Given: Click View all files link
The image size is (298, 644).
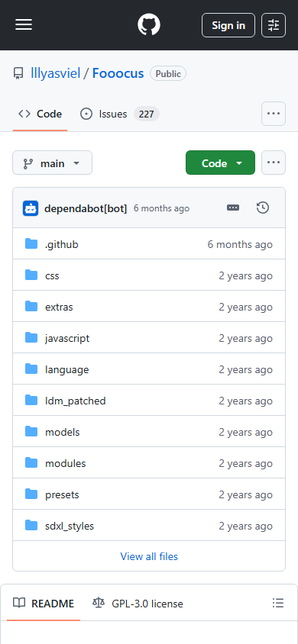Looking at the screenshot, I should tap(149, 556).
